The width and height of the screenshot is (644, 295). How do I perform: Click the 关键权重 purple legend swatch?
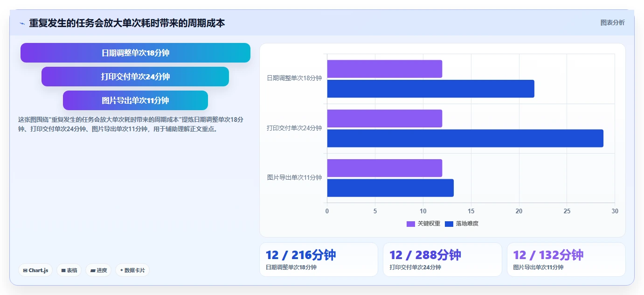(x=411, y=224)
